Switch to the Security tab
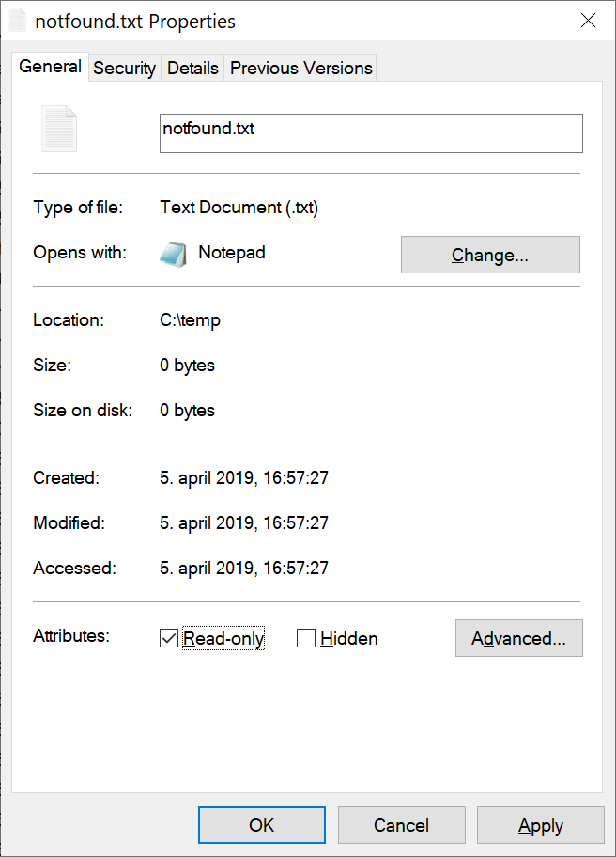Screen dimensions: 616x857 click(124, 68)
